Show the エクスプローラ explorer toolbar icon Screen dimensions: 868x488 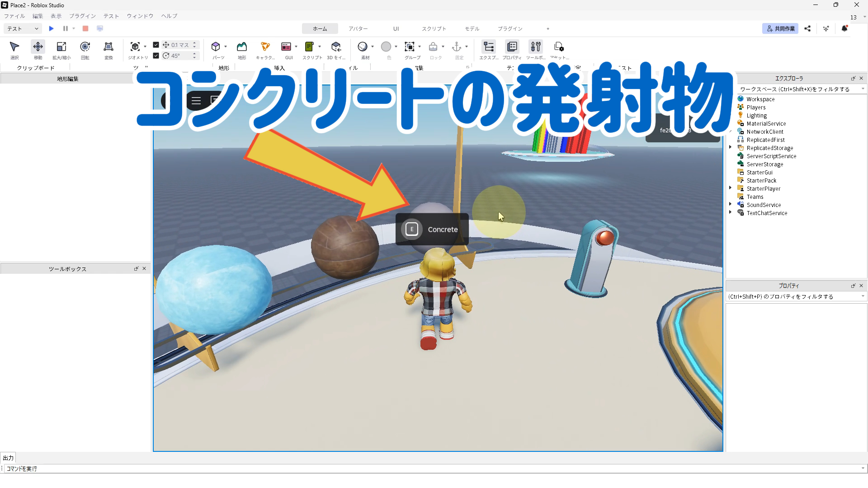click(489, 47)
